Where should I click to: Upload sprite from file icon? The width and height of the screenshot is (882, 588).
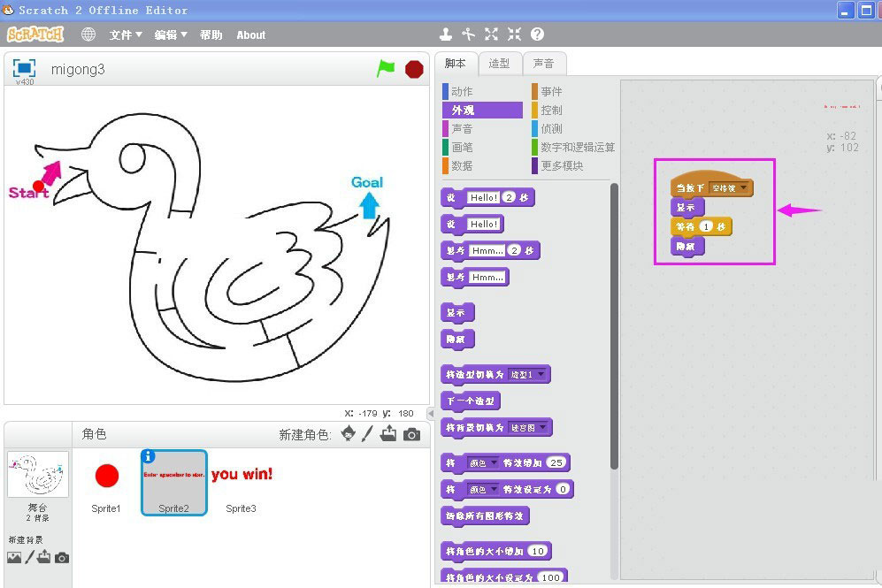[x=388, y=434]
